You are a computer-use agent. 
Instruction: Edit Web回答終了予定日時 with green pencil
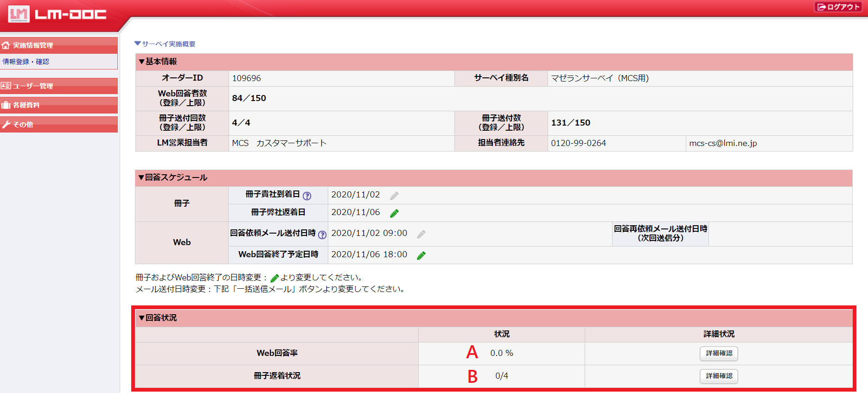[x=421, y=255]
